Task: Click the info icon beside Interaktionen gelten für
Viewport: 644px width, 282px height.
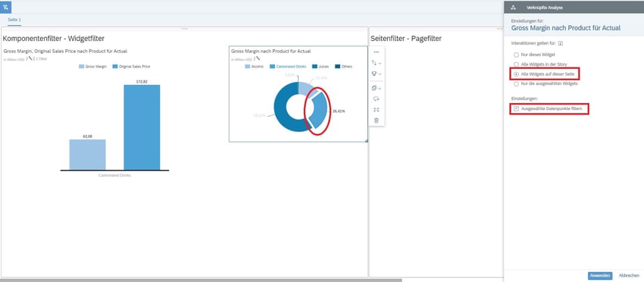Action: (560, 43)
